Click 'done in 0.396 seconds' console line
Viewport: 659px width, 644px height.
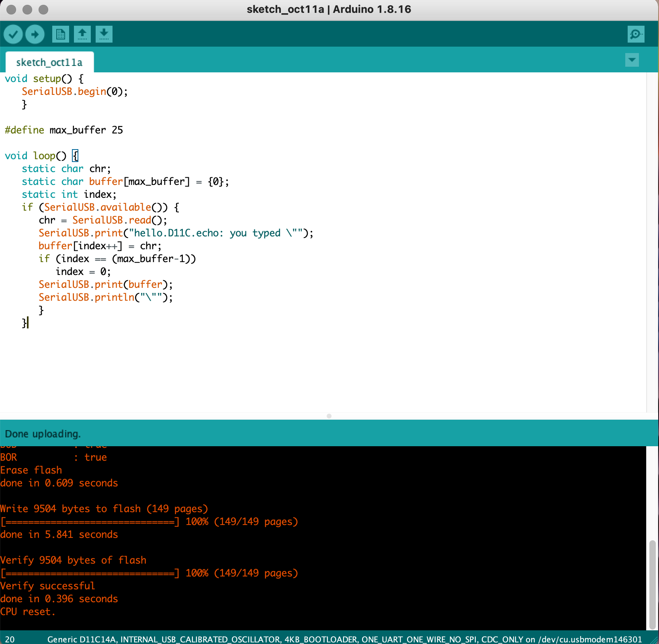59,599
